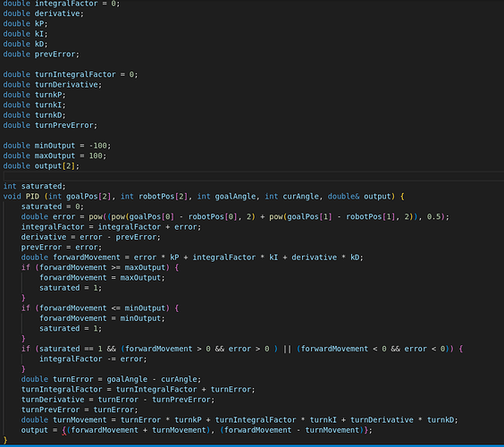Click the line "derivative = error - prevError;"
Viewport: 504px width, 447px height.
coord(90,237)
